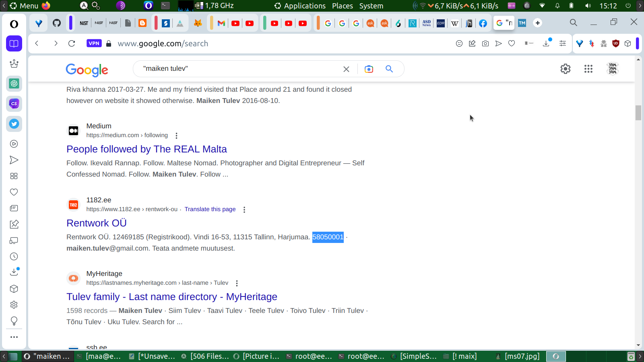Switch to the Gmail tab
Screen dimensions: 644x362
coord(221,23)
